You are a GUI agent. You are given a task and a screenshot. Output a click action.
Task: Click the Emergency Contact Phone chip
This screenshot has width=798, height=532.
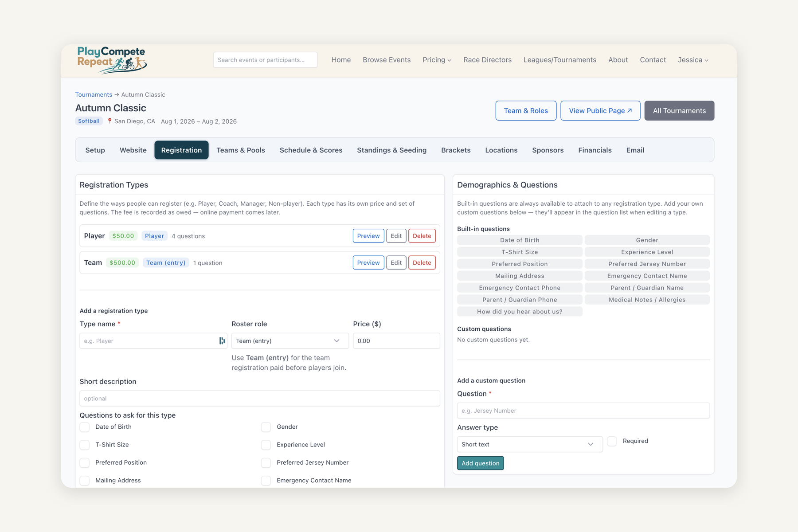point(520,288)
